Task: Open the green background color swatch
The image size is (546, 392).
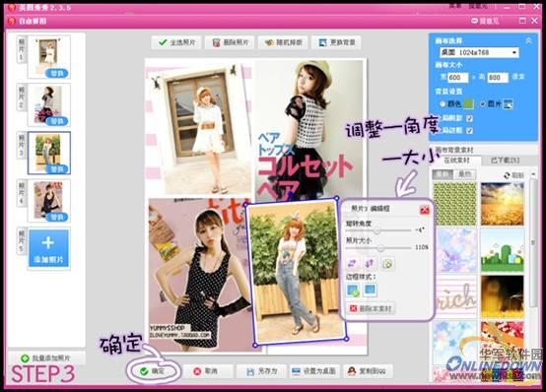Action: click(468, 103)
